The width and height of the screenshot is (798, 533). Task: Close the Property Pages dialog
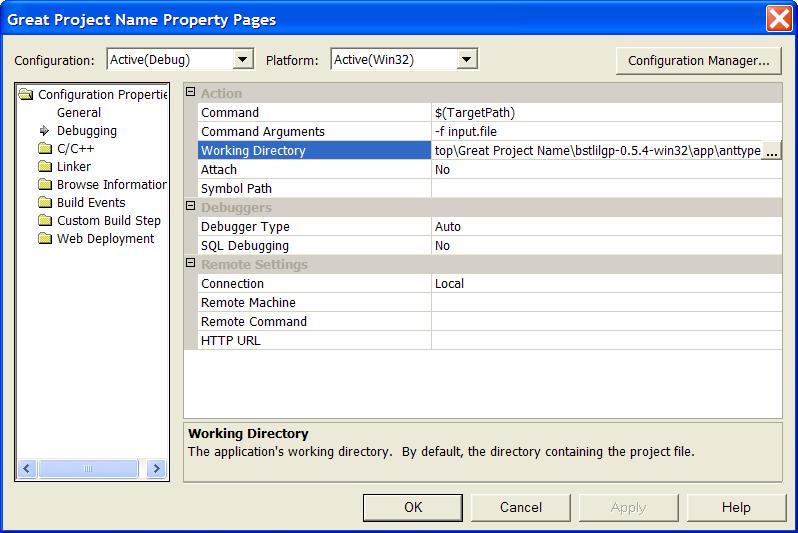click(x=779, y=19)
